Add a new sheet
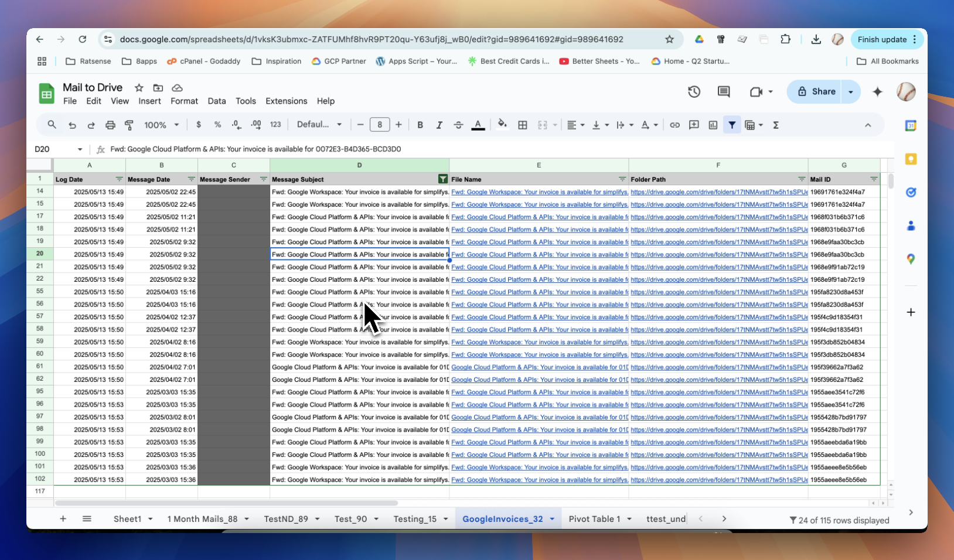Viewport: 954px width, 560px height. 63,519
